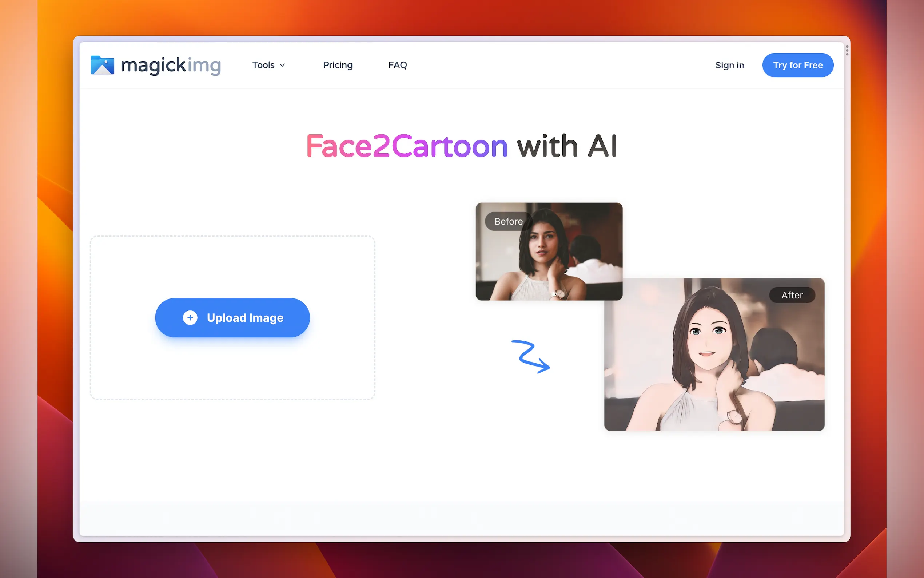
Task: Click the Face2Cartoon gradient heading
Action: 407,146
